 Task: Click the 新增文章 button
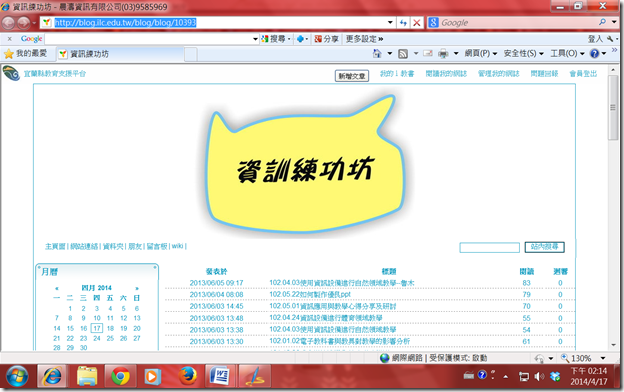click(352, 76)
